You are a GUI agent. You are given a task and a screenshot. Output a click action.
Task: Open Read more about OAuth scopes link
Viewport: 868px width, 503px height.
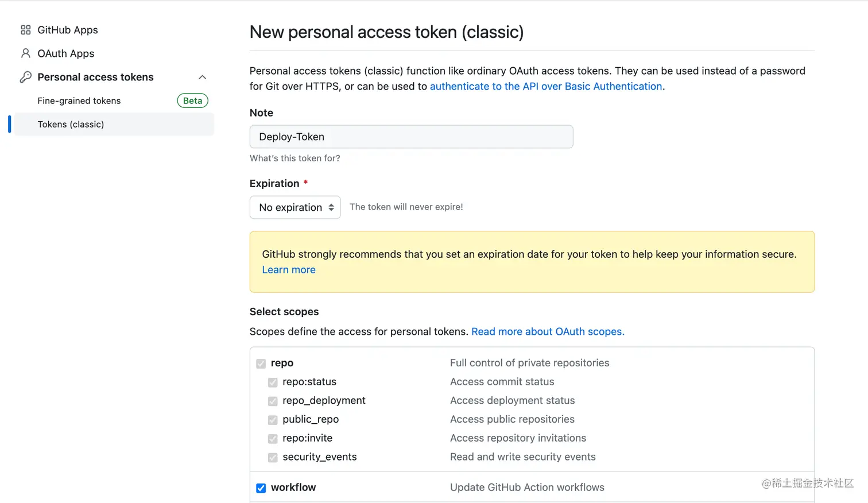548,331
